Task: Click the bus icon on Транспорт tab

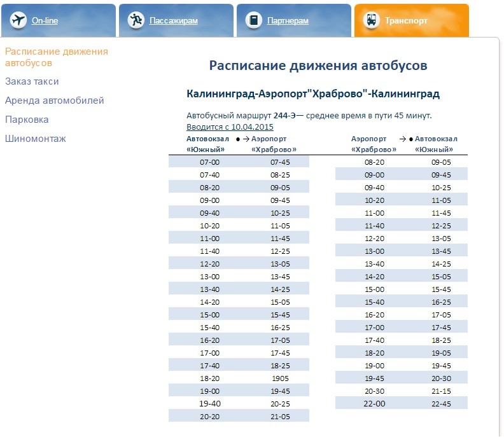Action: click(371, 20)
